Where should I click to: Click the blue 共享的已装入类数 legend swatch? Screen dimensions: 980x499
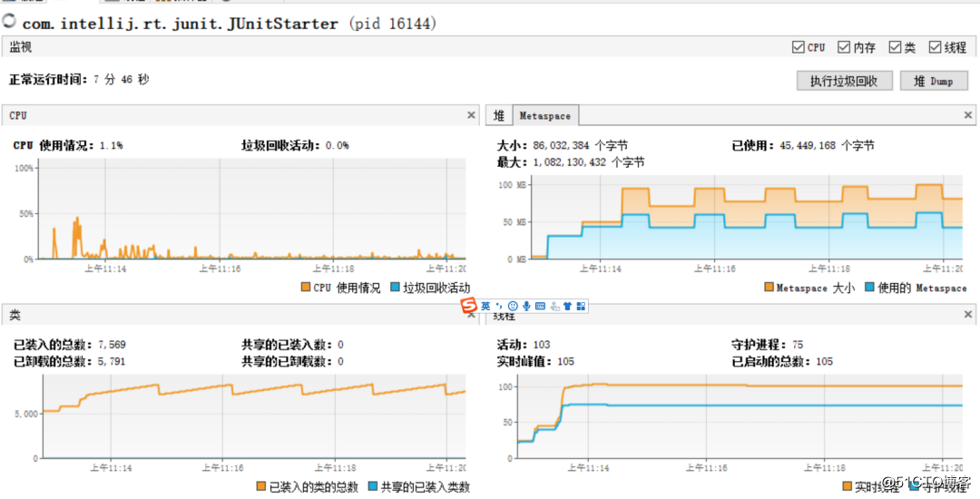373,486
